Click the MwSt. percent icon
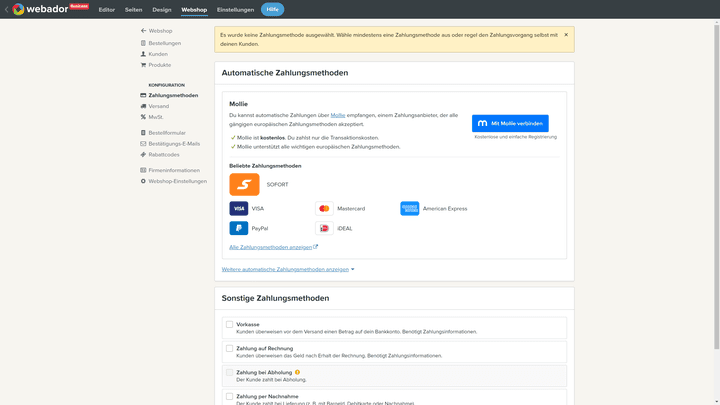 point(143,117)
